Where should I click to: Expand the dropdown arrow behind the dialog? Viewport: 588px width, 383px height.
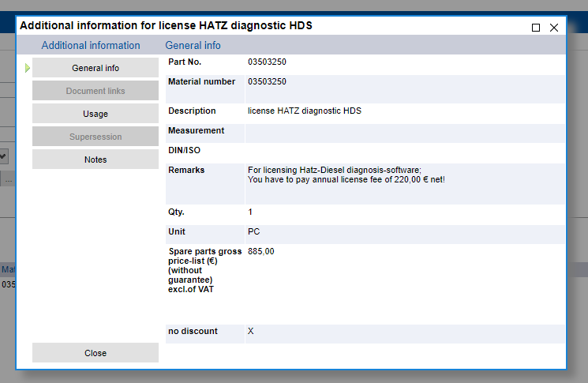tap(4, 156)
